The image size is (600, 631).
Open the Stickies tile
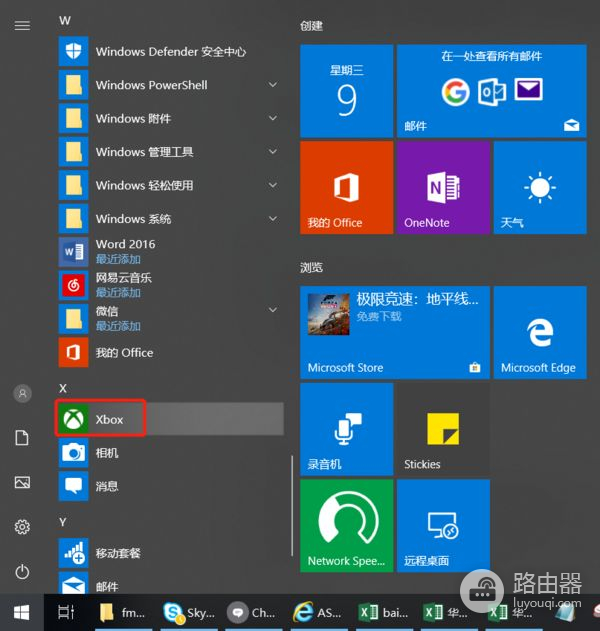[x=442, y=428]
